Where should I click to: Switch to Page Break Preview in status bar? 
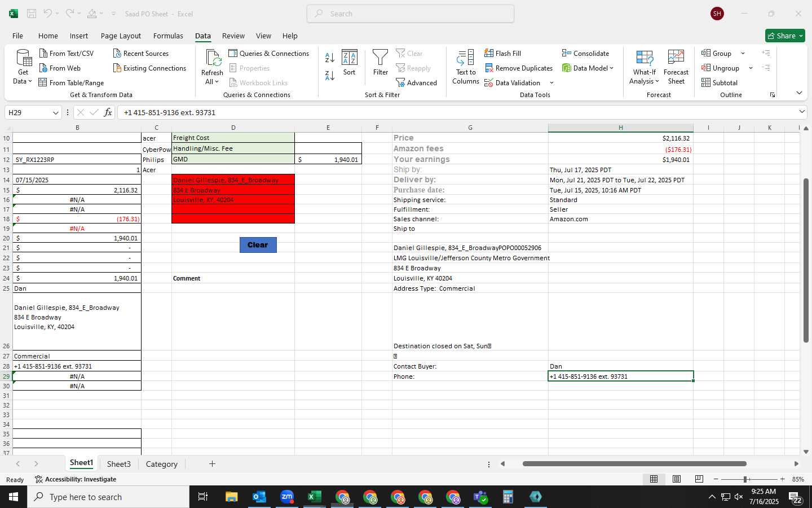point(699,479)
